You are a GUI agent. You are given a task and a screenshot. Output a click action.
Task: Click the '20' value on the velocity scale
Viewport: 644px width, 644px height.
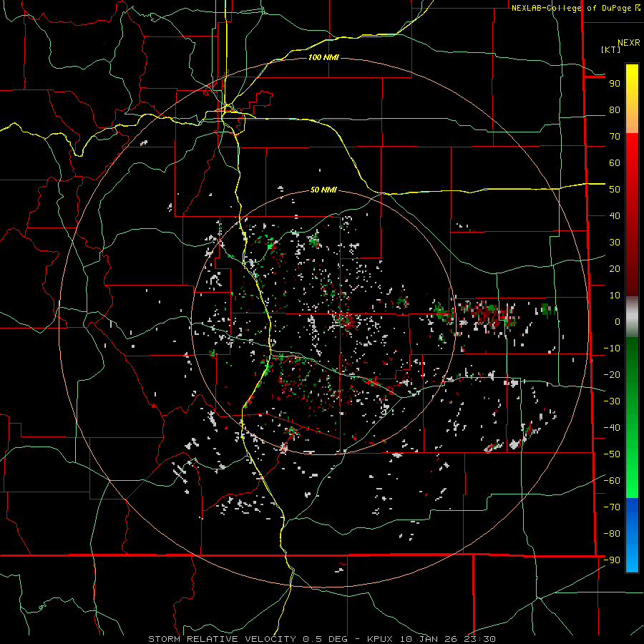click(615, 269)
